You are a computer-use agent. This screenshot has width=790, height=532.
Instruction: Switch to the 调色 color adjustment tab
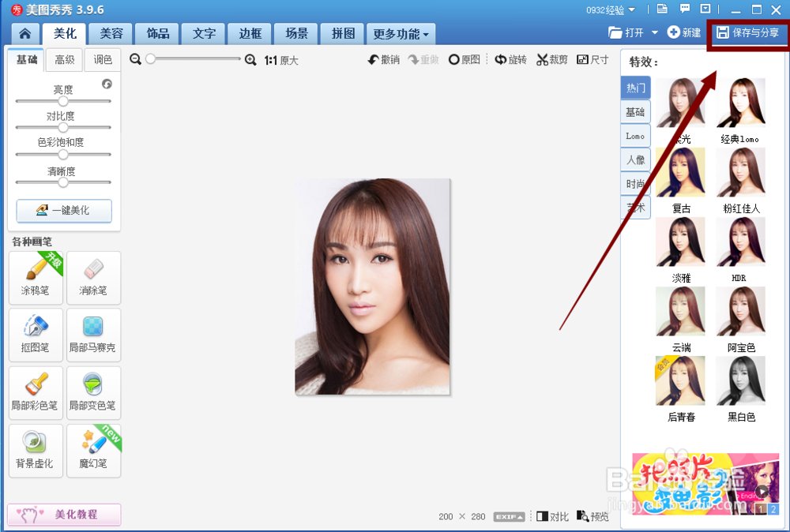click(x=102, y=59)
